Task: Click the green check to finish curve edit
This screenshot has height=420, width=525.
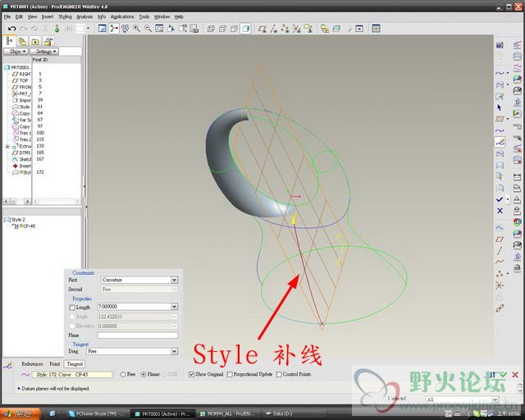Action: [503, 375]
